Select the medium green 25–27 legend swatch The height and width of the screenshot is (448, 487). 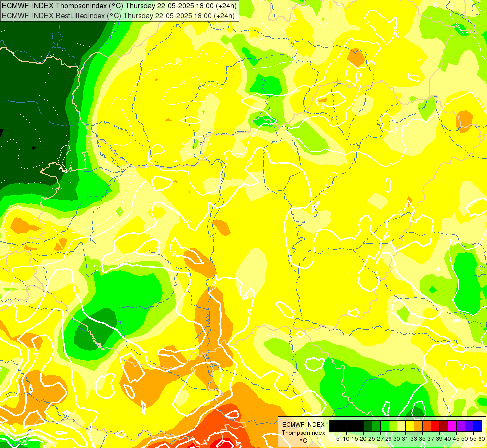tap(376, 426)
